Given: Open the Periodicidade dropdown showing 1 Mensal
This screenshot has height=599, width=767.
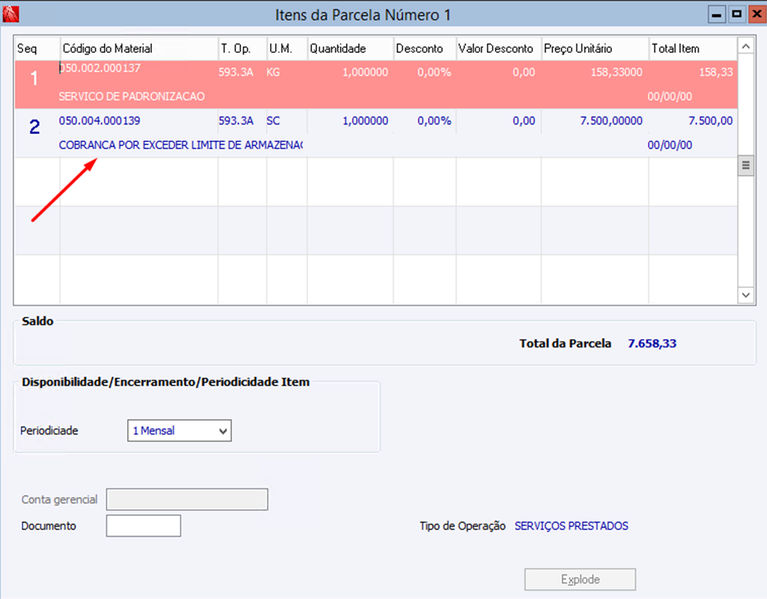Looking at the screenshot, I should pyautogui.click(x=180, y=431).
